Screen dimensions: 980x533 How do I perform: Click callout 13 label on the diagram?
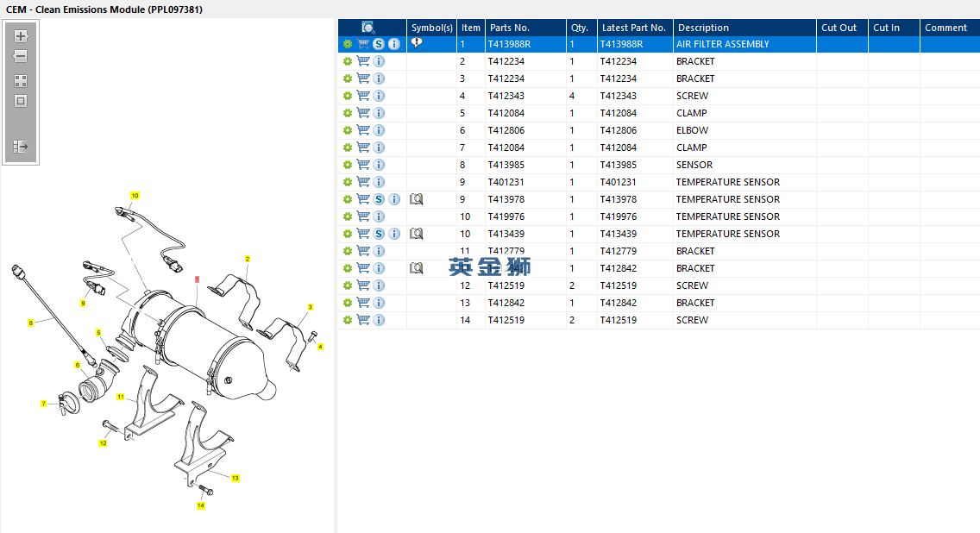[235, 478]
